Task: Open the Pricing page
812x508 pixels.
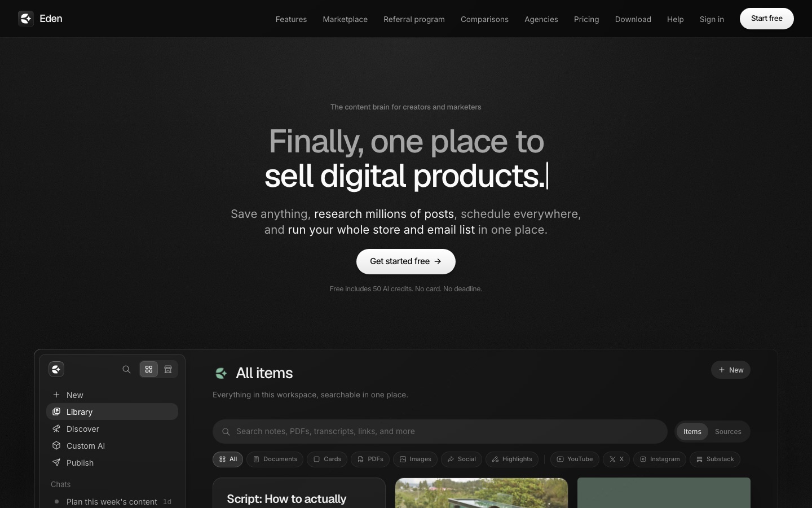Action: tap(586, 19)
